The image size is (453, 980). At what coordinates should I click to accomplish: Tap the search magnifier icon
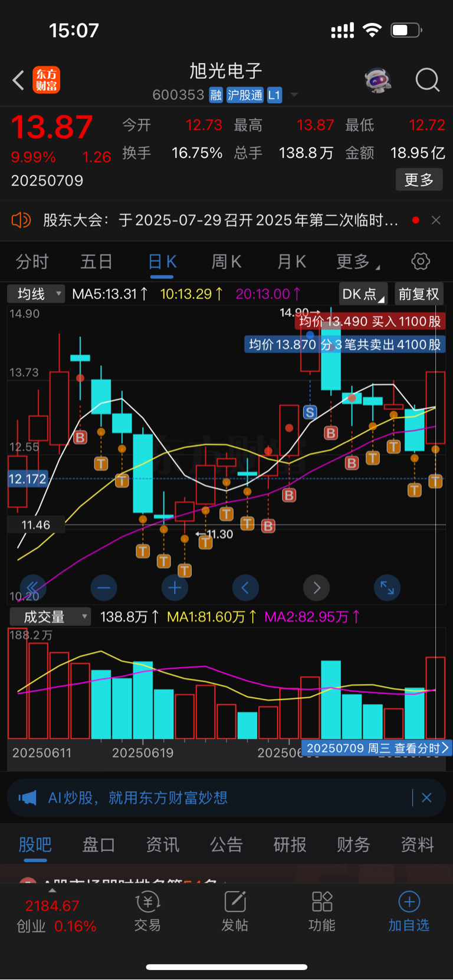pyautogui.click(x=427, y=80)
